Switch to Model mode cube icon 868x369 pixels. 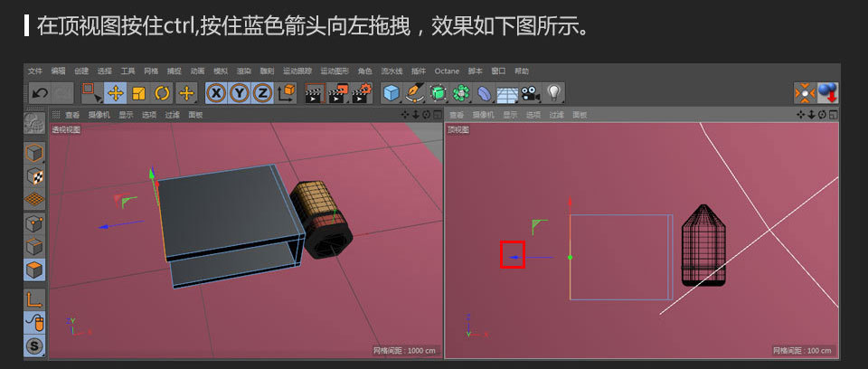[34, 153]
